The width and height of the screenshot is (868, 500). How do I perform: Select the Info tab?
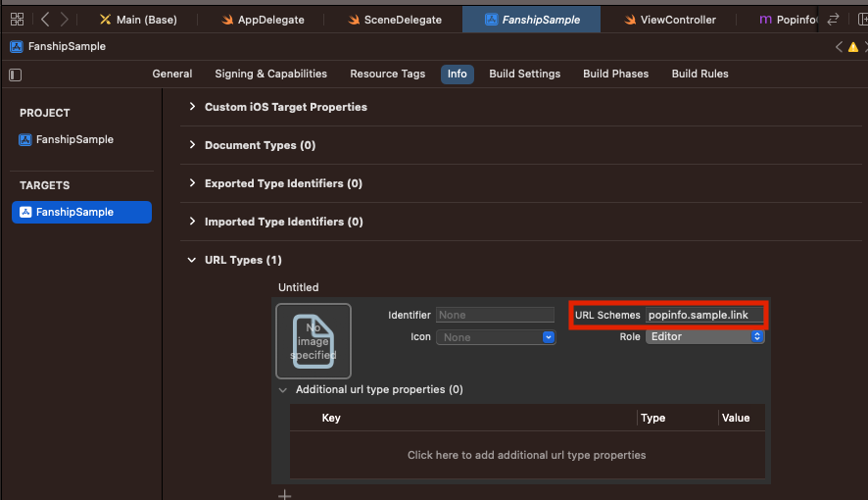point(458,75)
